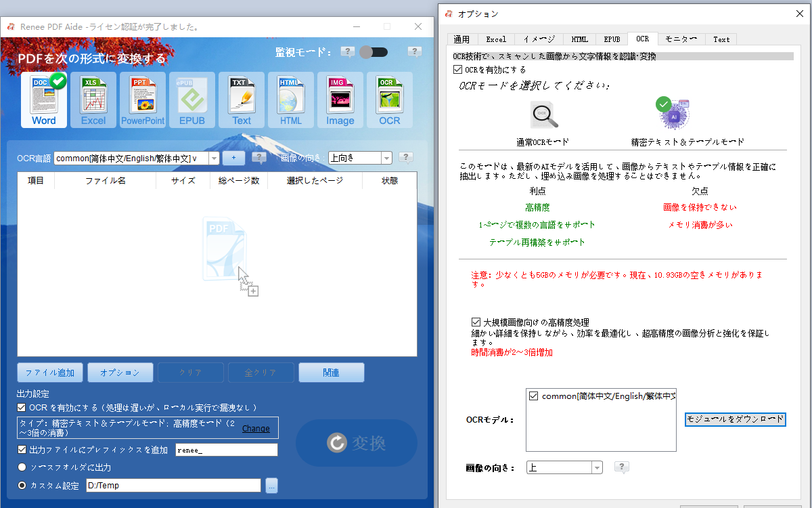The height and width of the screenshot is (508, 812).
Task: Click the 変換 convert button
Action: tap(357, 443)
